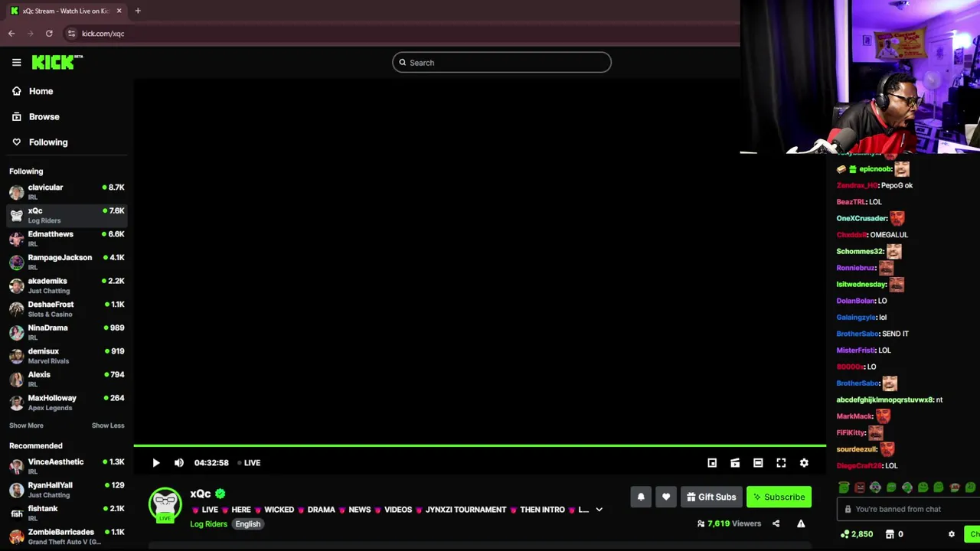Click the kick.com/xqc address bar
The width and height of the screenshot is (980, 551).
(103, 34)
